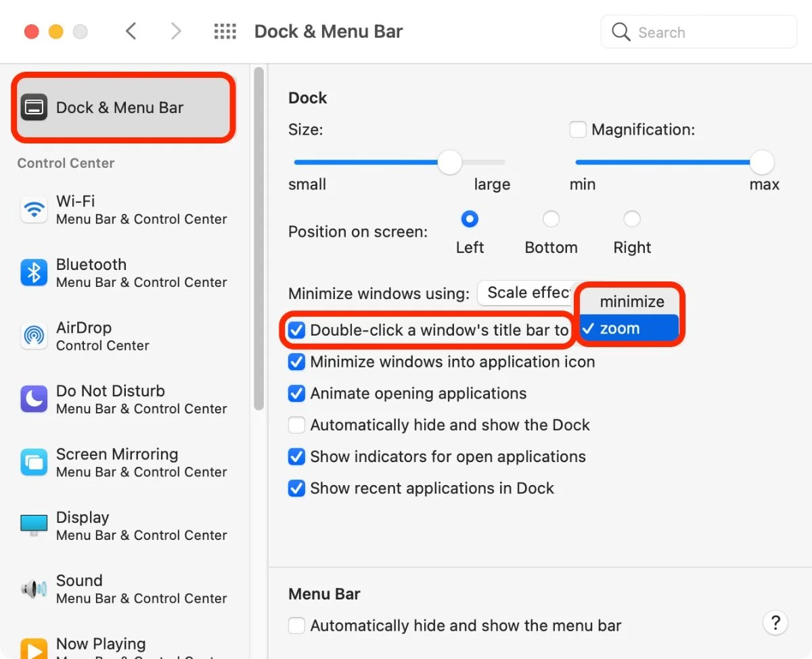Click the Screen Mirroring sidebar icon
Viewport: 812px width, 659px height.
click(x=34, y=462)
